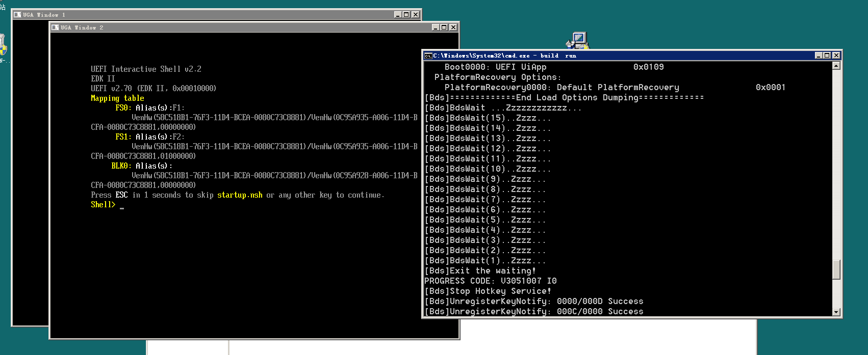Click the cmd vertical scrollbar thumb

[836, 269]
